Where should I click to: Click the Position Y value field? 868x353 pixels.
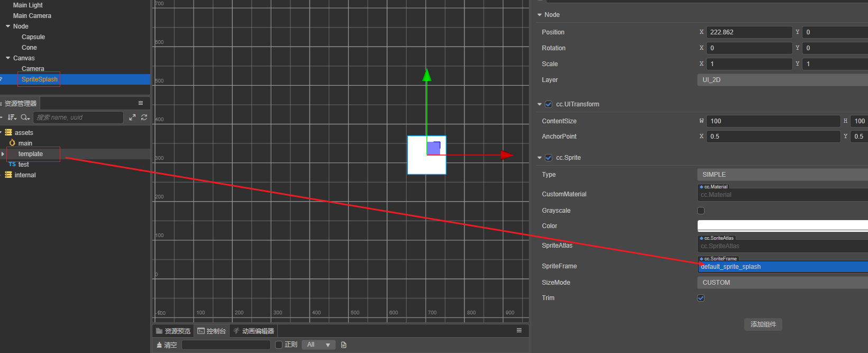[x=835, y=32]
